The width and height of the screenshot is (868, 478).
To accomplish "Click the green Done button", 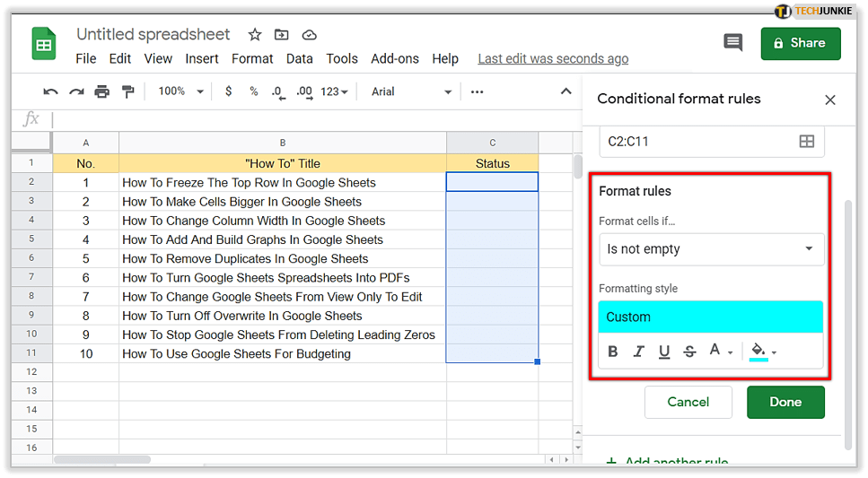I will 785,402.
